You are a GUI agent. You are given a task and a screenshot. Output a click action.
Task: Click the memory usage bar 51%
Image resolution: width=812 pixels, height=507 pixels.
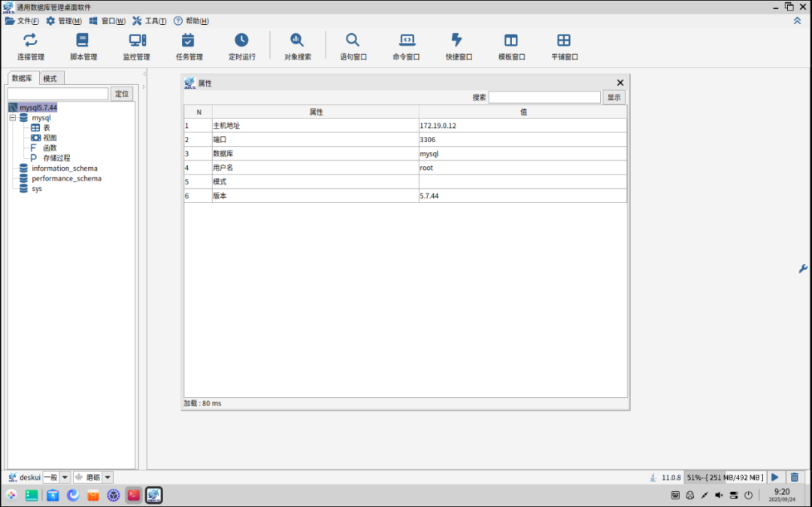click(x=725, y=478)
